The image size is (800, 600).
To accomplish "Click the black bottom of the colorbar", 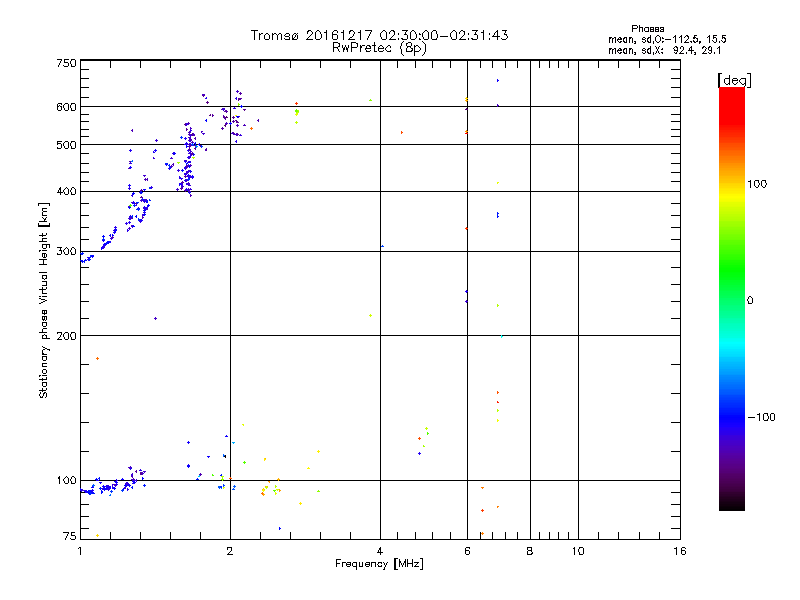I will pyautogui.click(x=731, y=505).
